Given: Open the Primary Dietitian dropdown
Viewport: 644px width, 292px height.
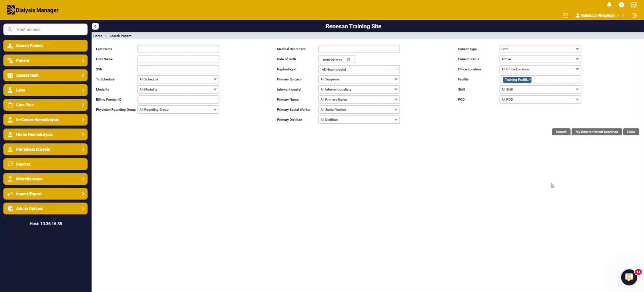Looking at the screenshot, I should (359, 120).
